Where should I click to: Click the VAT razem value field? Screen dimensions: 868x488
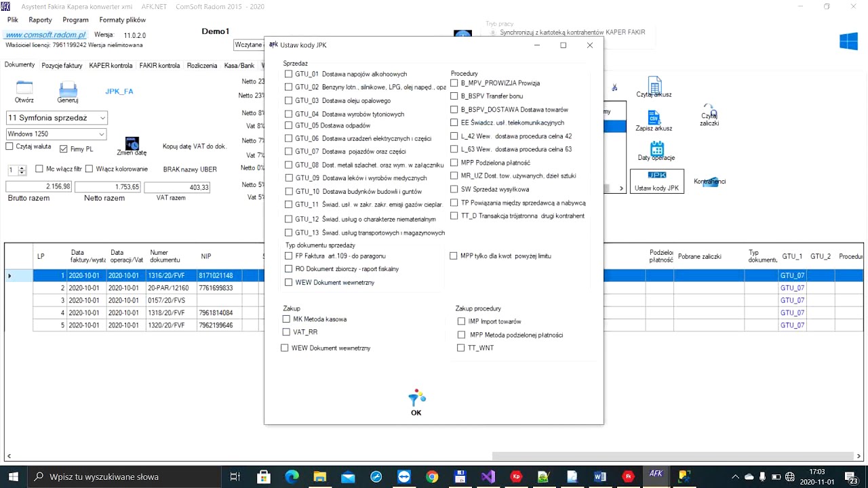click(177, 186)
